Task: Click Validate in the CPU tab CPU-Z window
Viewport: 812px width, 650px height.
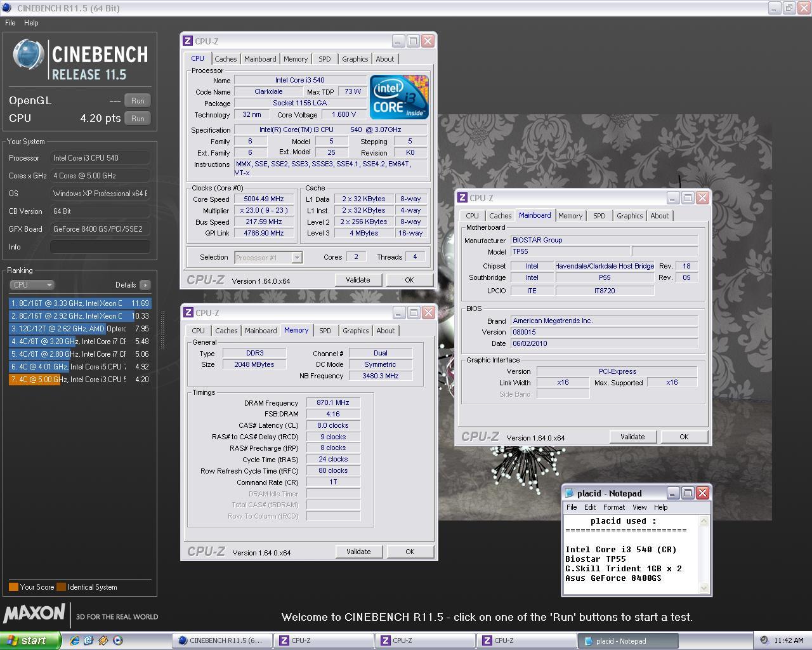Action: tap(358, 280)
